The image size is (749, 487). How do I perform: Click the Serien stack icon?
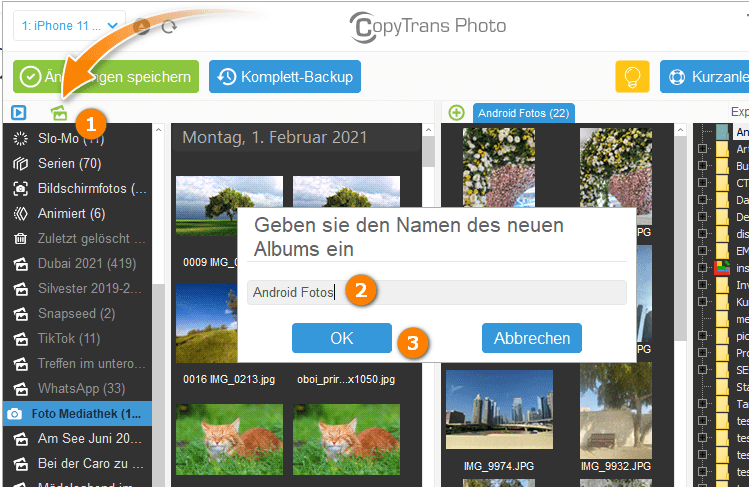coord(21,164)
